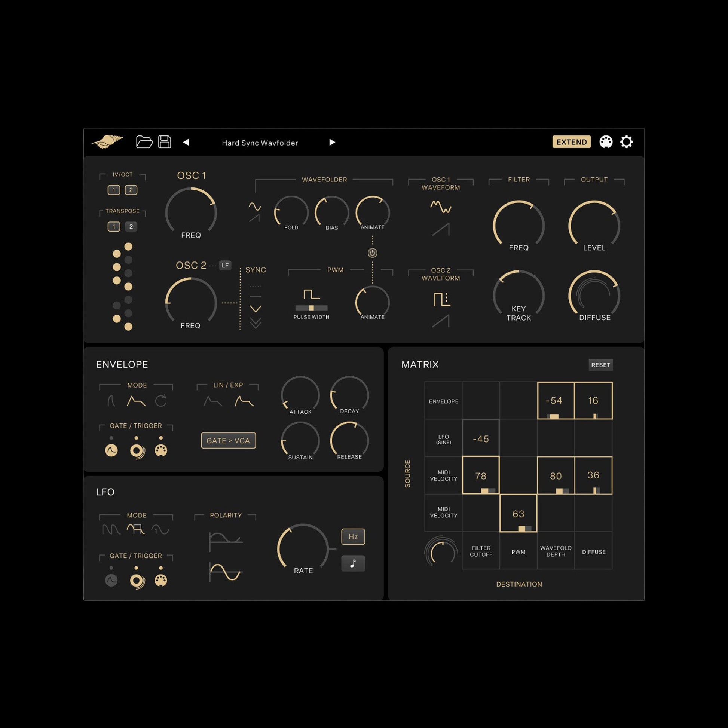Toggle 1V/OCT button 2
Image resolution: width=728 pixels, height=728 pixels.
pos(131,190)
